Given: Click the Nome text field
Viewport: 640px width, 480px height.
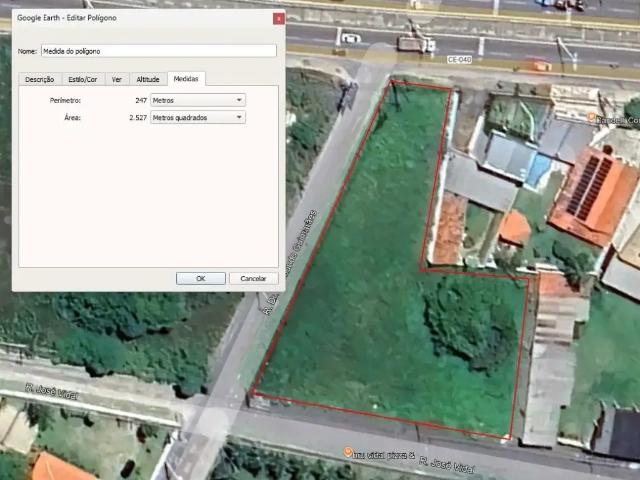Looking at the screenshot, I should tap(158, 50).
